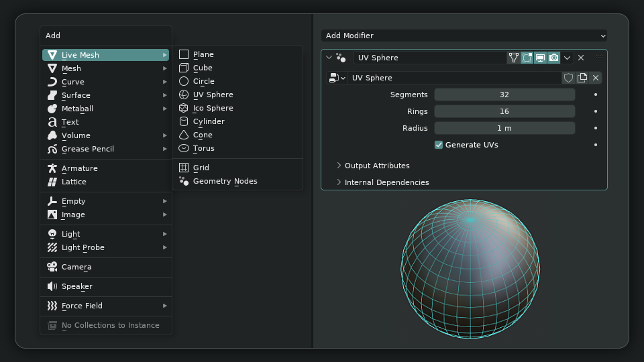Screen dimensions: 644x362
Task: Click attribute dot beside Segments
Action: [596, 95]
